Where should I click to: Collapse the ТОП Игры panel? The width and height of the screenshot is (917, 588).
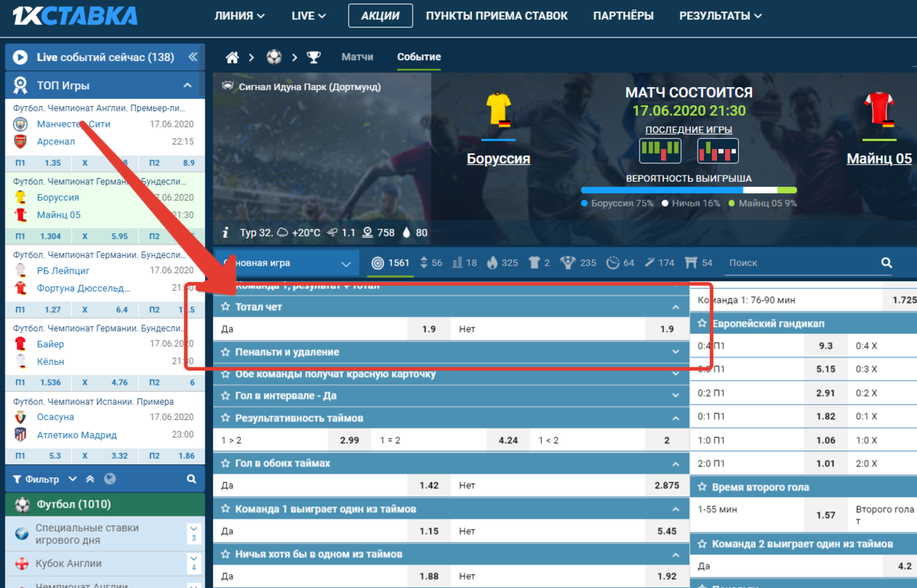[x=187, y=86]
